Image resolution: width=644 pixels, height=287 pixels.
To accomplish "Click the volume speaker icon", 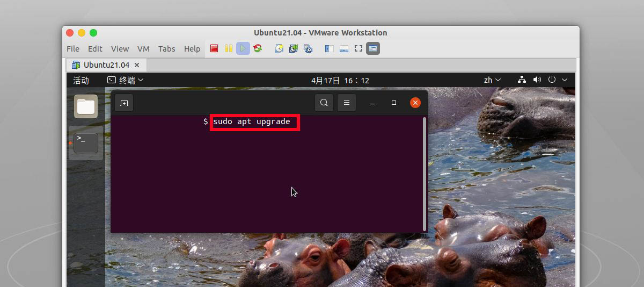I will coord(537,80).
